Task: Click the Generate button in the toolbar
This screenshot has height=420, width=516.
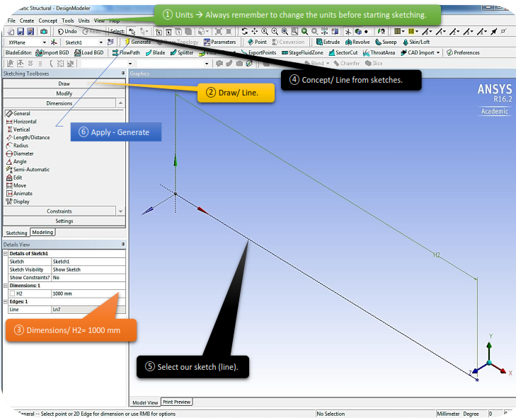Action: point(137,42)
